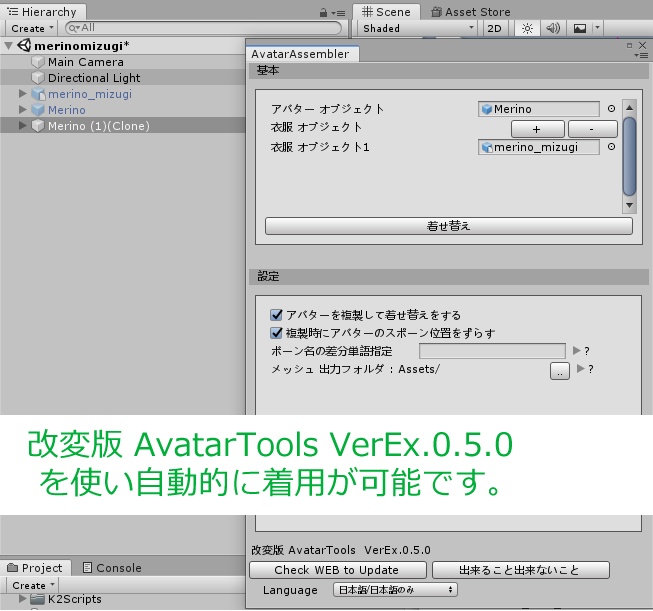Open the Hierarchy panel options menu
The width and height of the screenshot is (653, 611).
tap(340, 13)
